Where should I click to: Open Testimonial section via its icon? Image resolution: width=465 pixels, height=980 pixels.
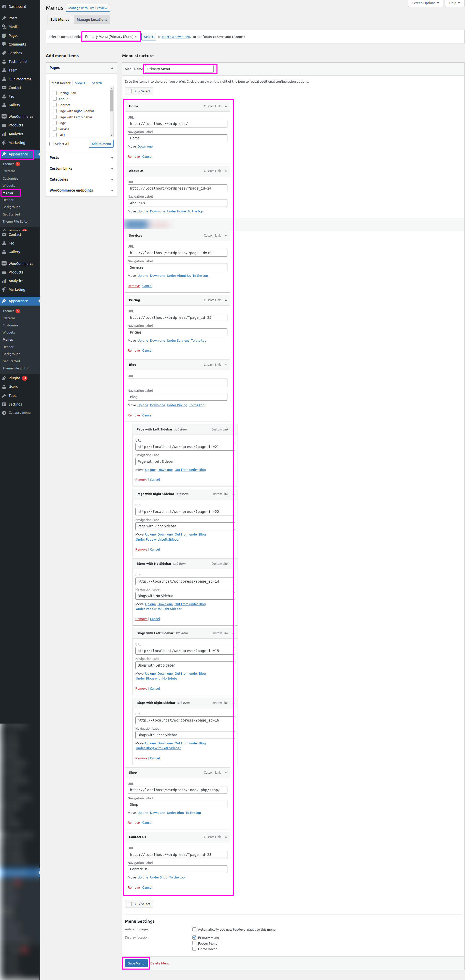pyautogui.click(x=4, y=62)
